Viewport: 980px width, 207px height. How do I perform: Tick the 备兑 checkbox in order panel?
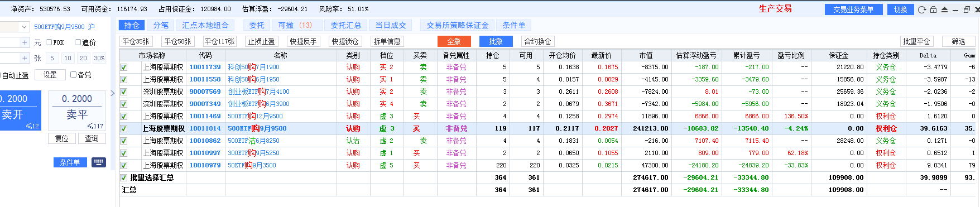[x=73, y=74]
